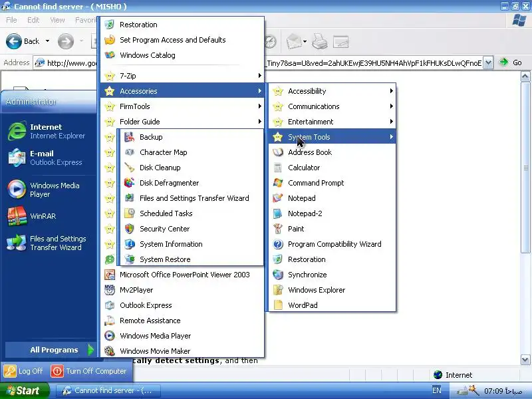This screenshot has width=532, height=399.
Task: Open Windows Movie Maker icon
Action: point(109,351)
